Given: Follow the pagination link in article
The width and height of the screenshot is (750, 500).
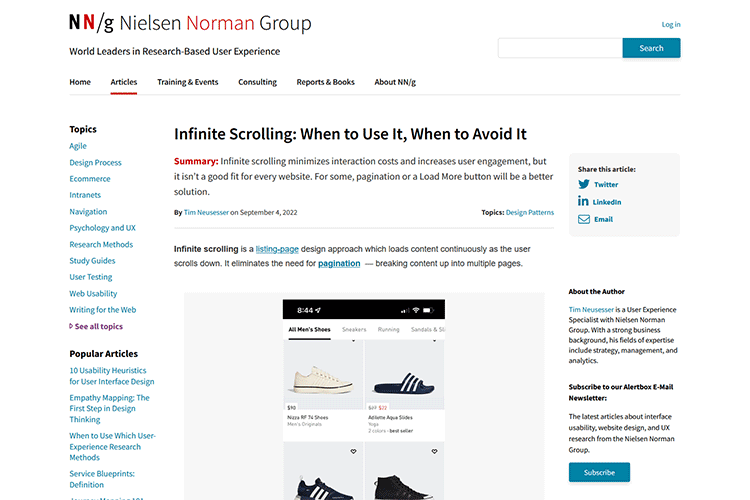Looking at the screenshot, I should [339, 263].
